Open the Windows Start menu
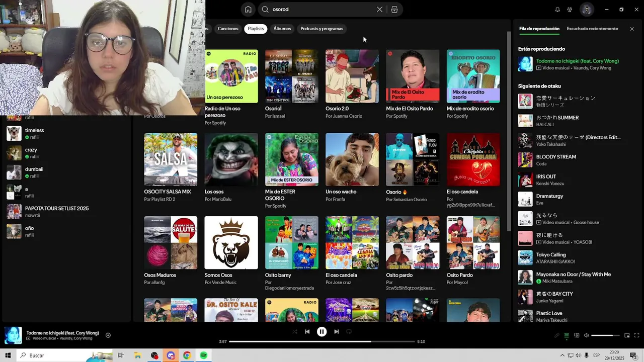Screen dimensions: 644x362 8,355
